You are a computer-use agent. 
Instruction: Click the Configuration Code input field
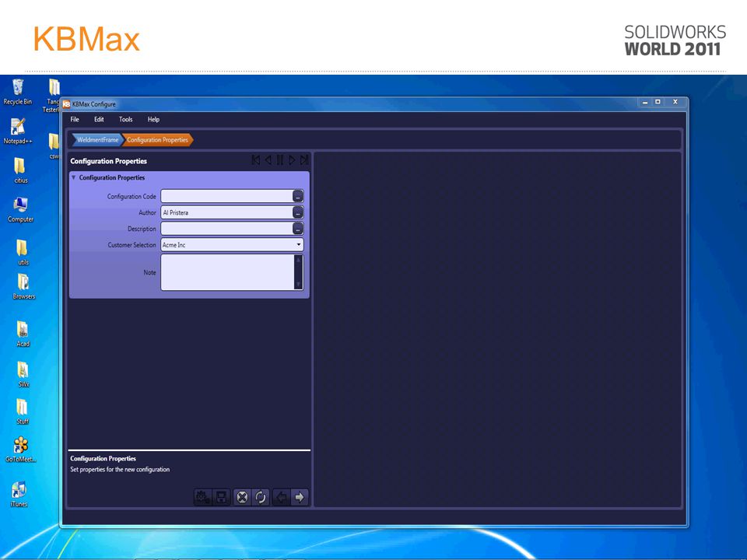tap(226, 196)
